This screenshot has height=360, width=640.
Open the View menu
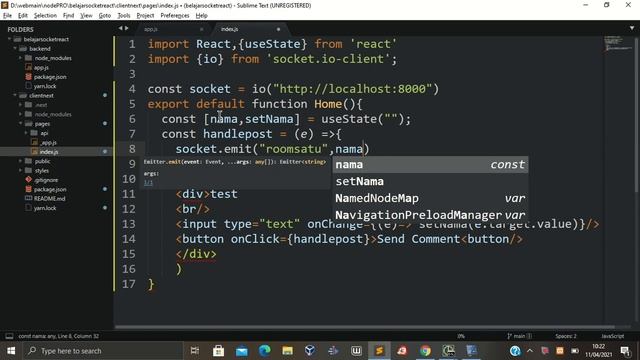[x=86, y=16]
